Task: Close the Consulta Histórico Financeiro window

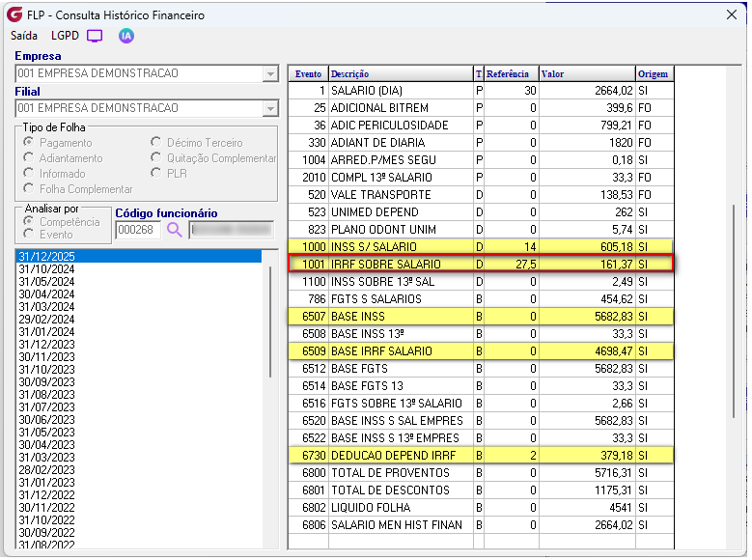Action: [x=732, y=14]
